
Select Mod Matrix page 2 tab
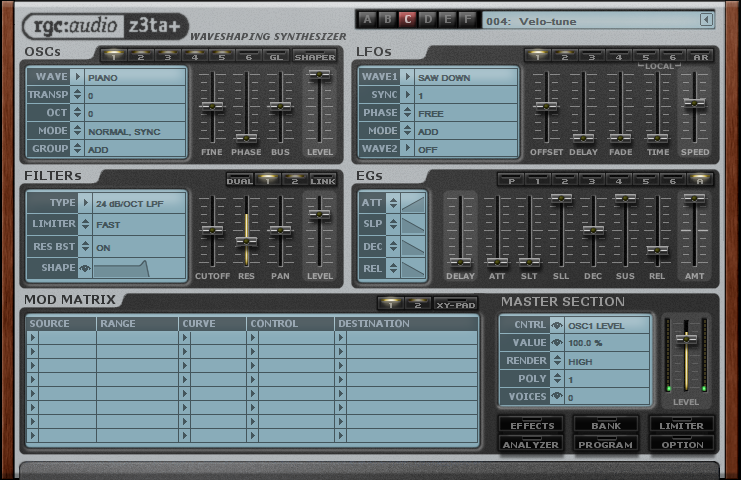[418, 304]
